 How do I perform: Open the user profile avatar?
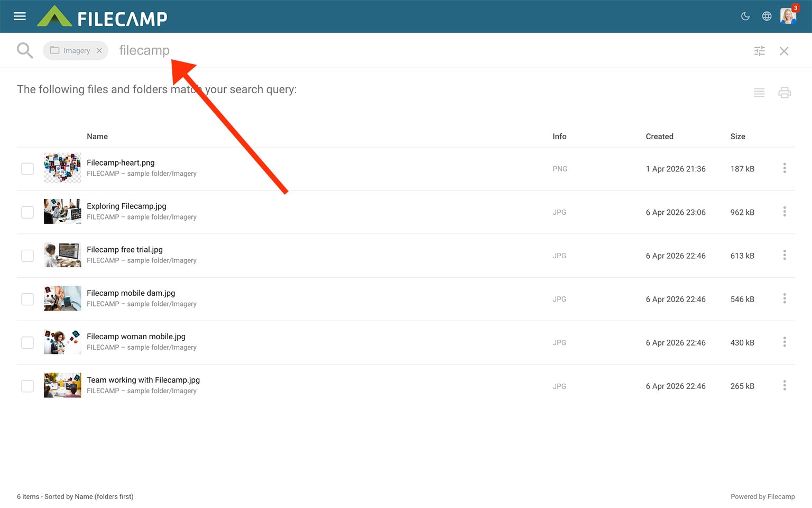(x=788, y=16)
